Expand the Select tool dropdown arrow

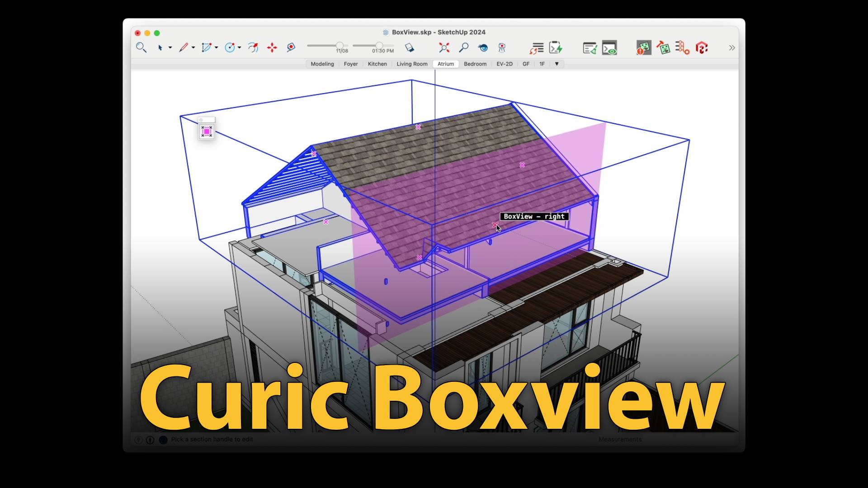(170, 47)
